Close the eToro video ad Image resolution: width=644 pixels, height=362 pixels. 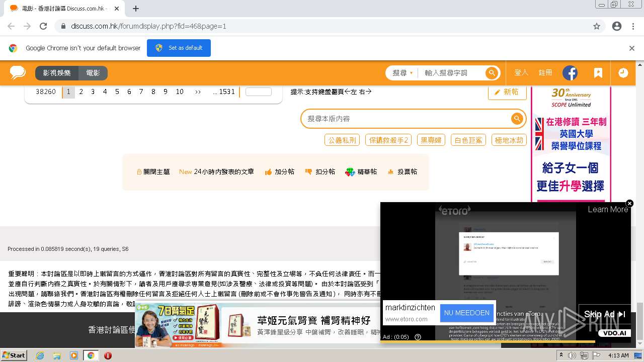tap(629, 204)
